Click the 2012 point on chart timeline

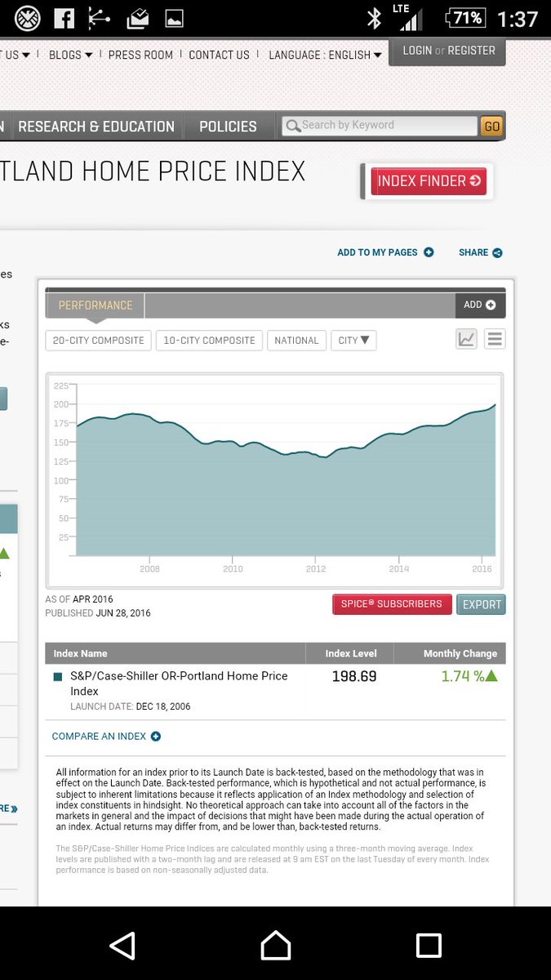[316, 569]
